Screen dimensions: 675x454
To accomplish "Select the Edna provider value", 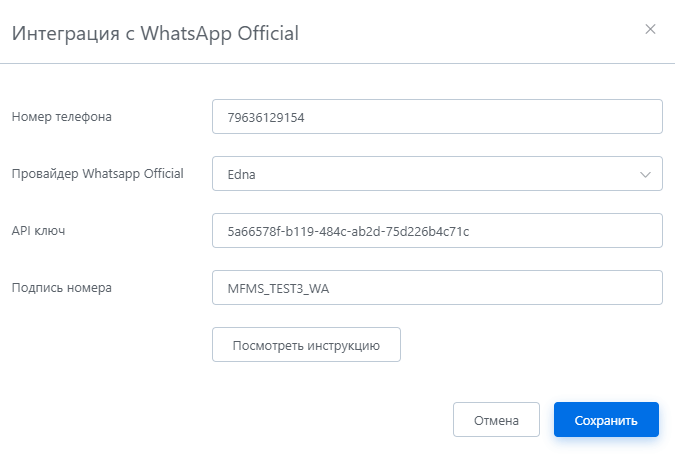I will (x=242, y=174).
